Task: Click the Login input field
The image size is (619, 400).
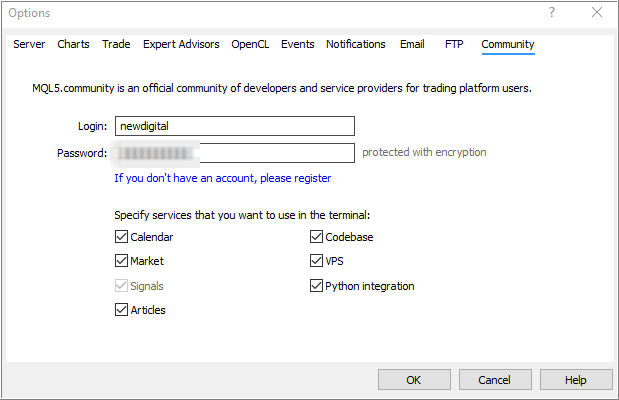Action: (x=234, y=126)
